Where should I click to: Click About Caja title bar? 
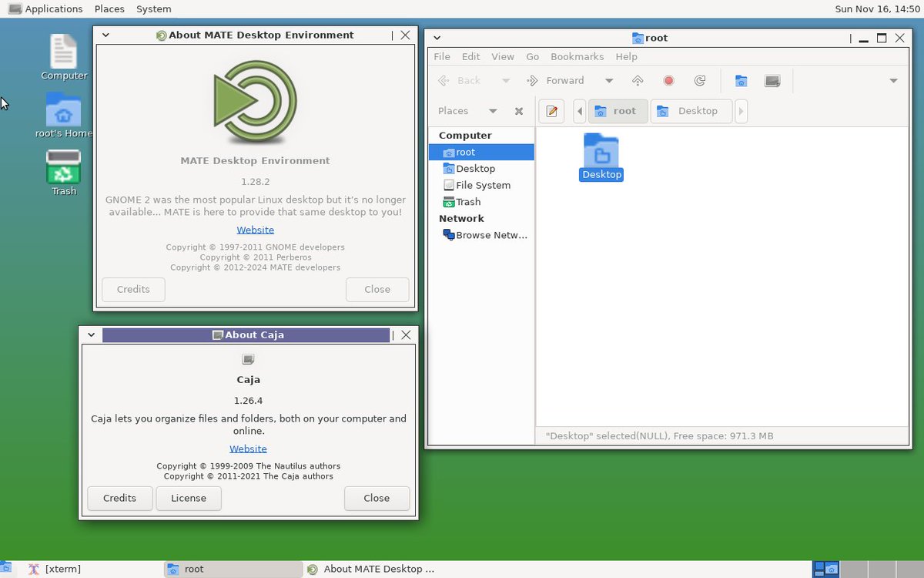click(x=246, y=334)
